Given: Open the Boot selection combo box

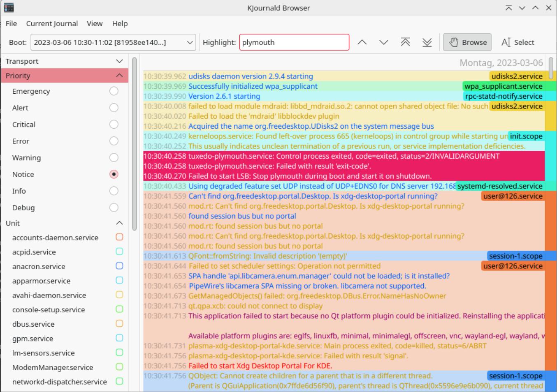Looking at the screenshot, I should [114, 42].
